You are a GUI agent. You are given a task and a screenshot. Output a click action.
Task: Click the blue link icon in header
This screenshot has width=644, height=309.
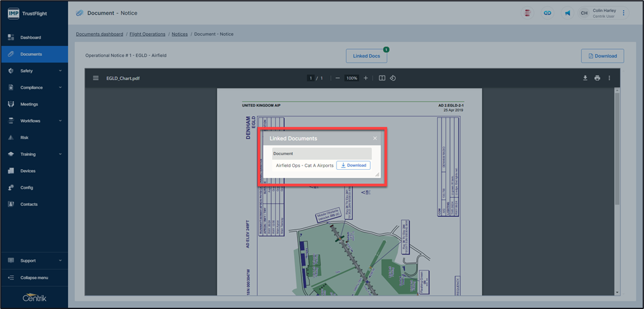(548, 13)
